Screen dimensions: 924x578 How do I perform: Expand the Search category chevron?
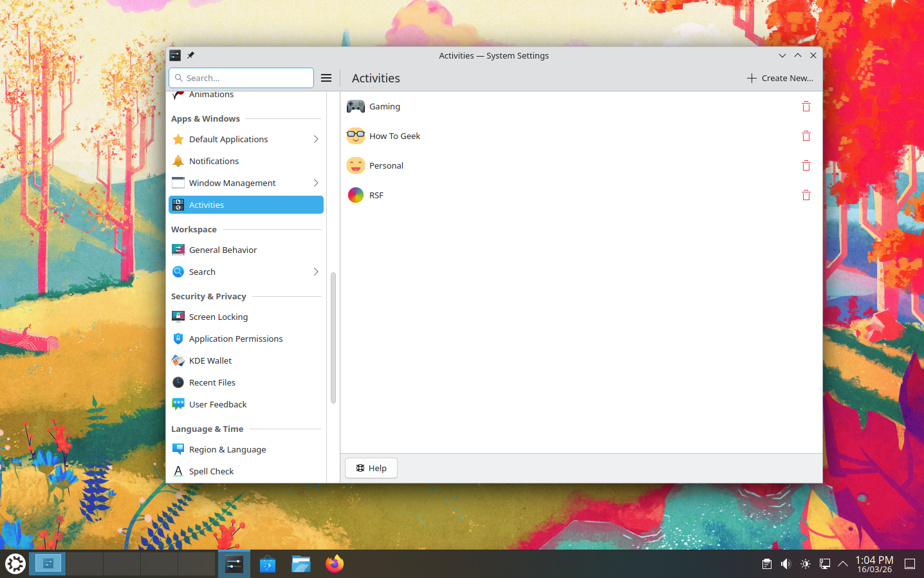click(x=316, y=272)
